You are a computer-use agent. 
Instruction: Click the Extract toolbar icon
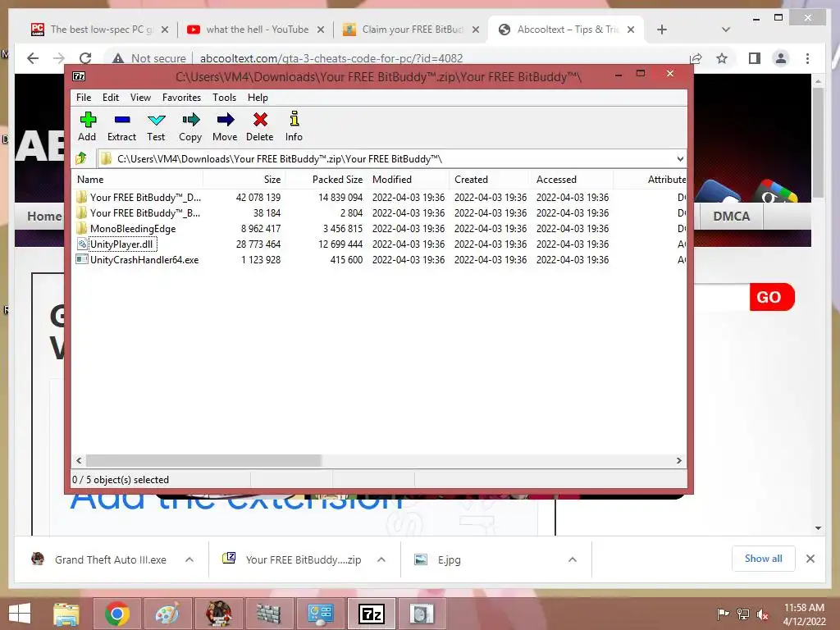121,126
